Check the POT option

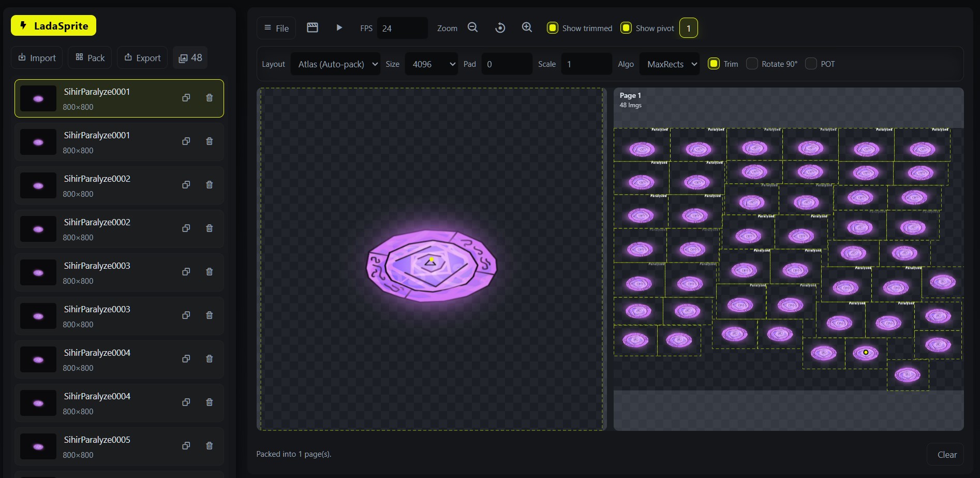(x=810, y=63)
